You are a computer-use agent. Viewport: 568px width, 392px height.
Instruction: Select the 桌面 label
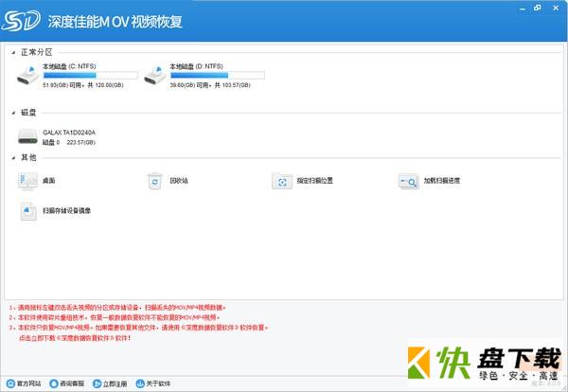49,181
